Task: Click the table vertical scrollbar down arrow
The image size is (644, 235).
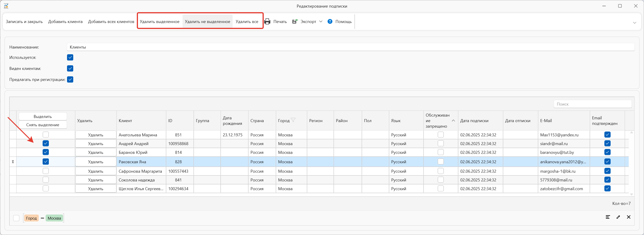Action: coord(632,194)
